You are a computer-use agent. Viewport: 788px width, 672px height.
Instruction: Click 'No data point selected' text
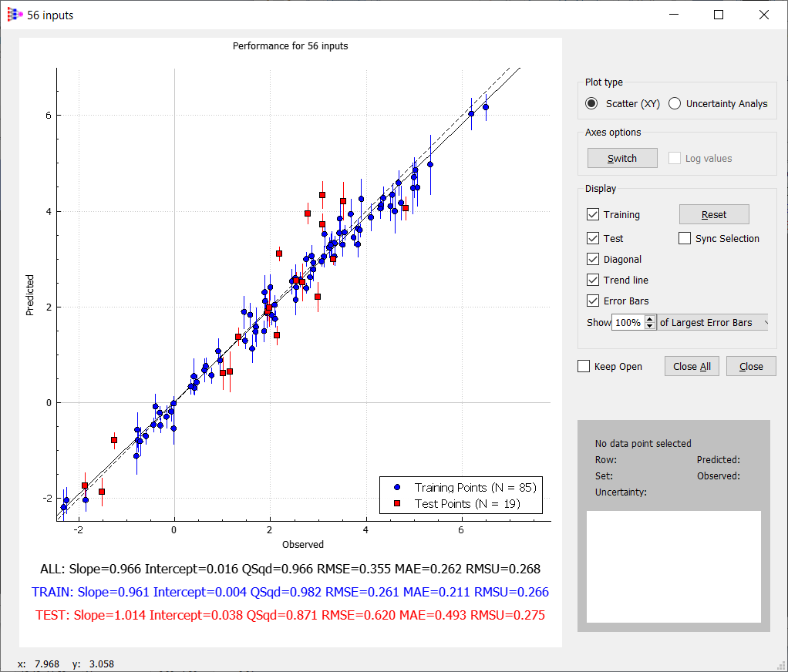click(643, 443)
